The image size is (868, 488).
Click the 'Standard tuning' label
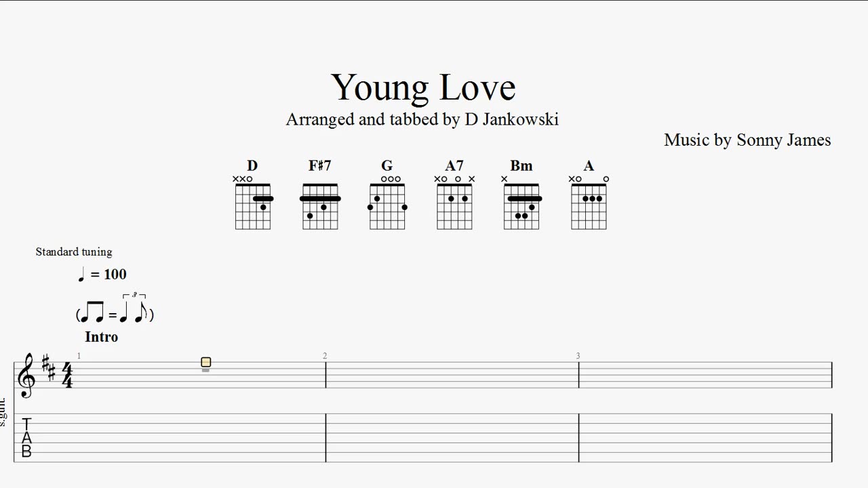point(74,251)
